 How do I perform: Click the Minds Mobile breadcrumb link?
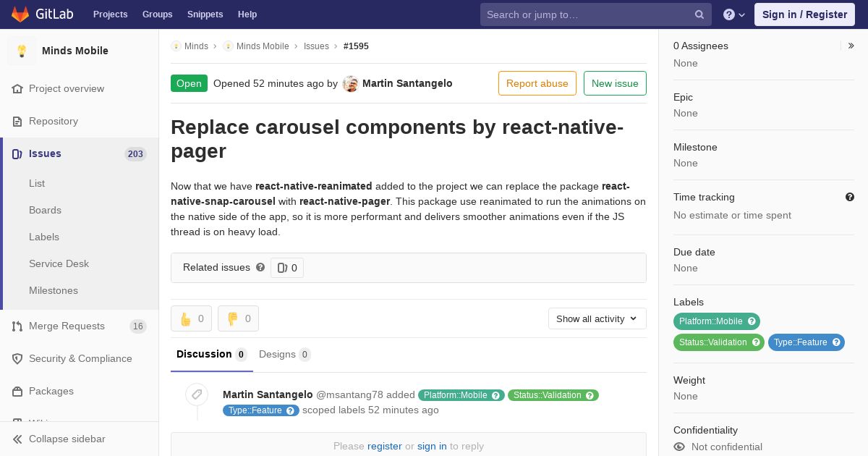(x=263, y=46)
